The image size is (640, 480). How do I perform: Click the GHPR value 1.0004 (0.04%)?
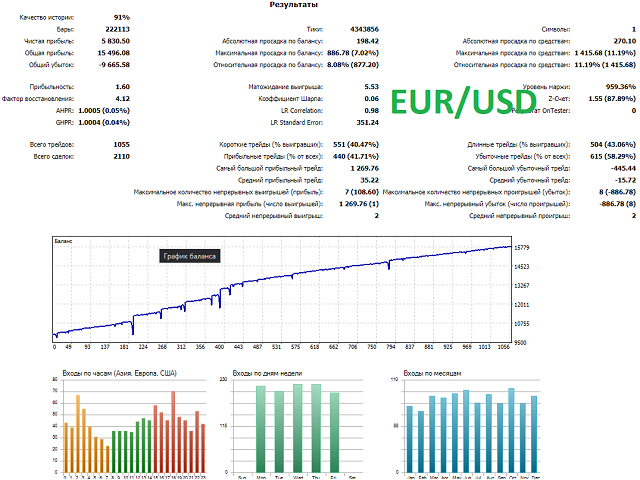104,122
